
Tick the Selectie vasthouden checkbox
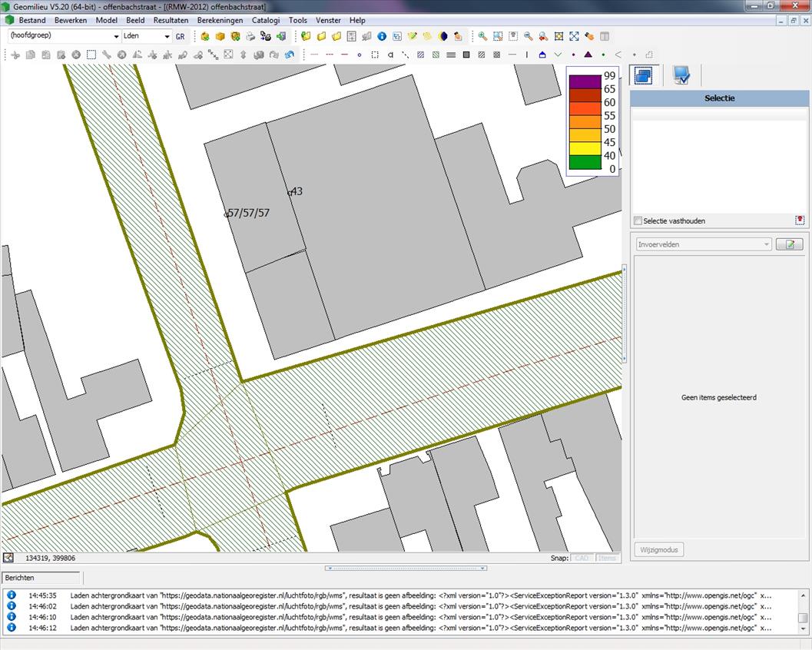pyautogui.click(x=638, y=221)
